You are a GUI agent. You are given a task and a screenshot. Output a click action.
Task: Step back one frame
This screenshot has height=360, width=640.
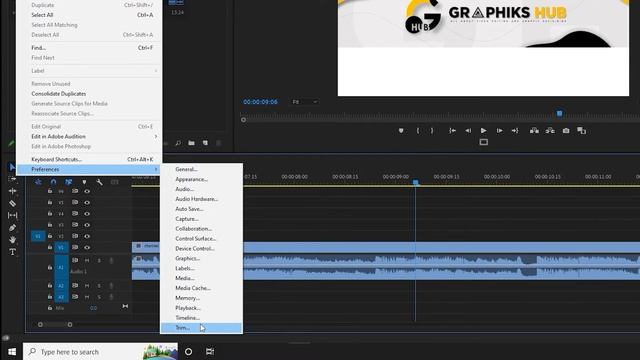[468, 131]
